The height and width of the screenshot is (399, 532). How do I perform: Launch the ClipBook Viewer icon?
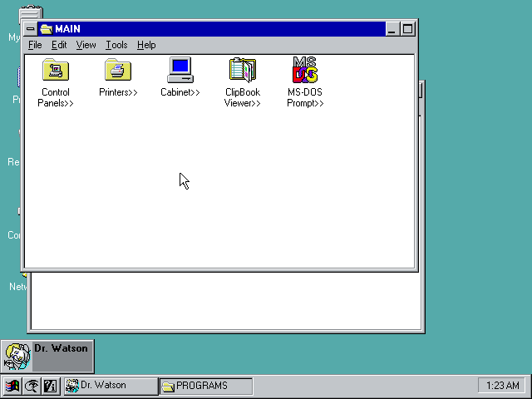(243, 70)
